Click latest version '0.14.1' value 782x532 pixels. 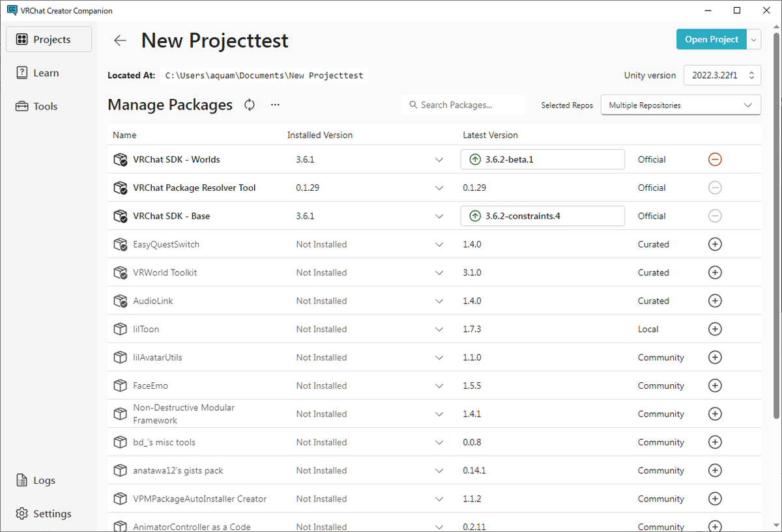tap(474, 471)
